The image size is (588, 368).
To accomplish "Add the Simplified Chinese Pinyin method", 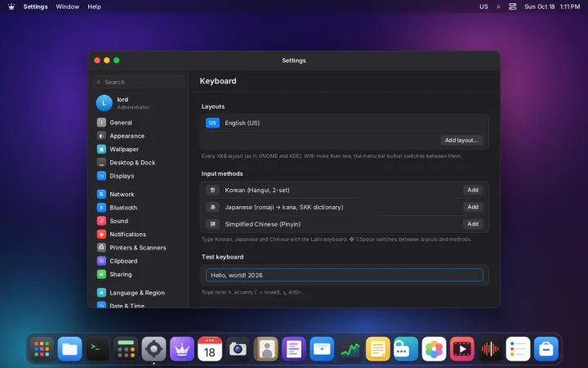I will coord(473,224).
